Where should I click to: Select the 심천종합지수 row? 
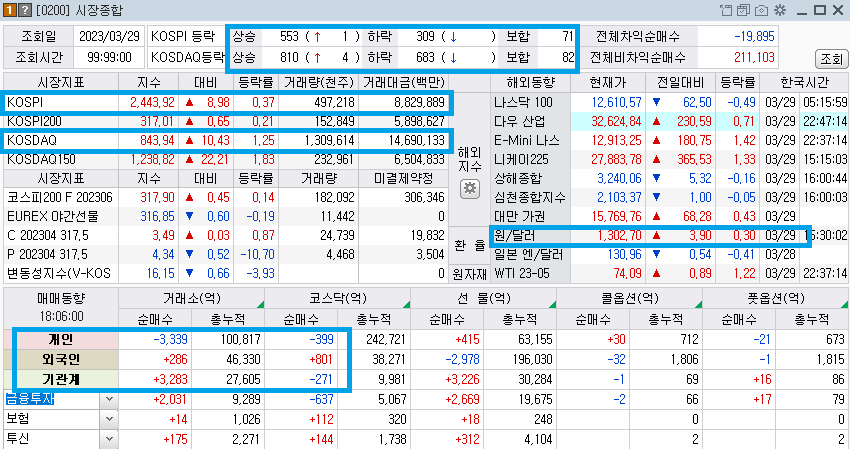click(670, 197)
